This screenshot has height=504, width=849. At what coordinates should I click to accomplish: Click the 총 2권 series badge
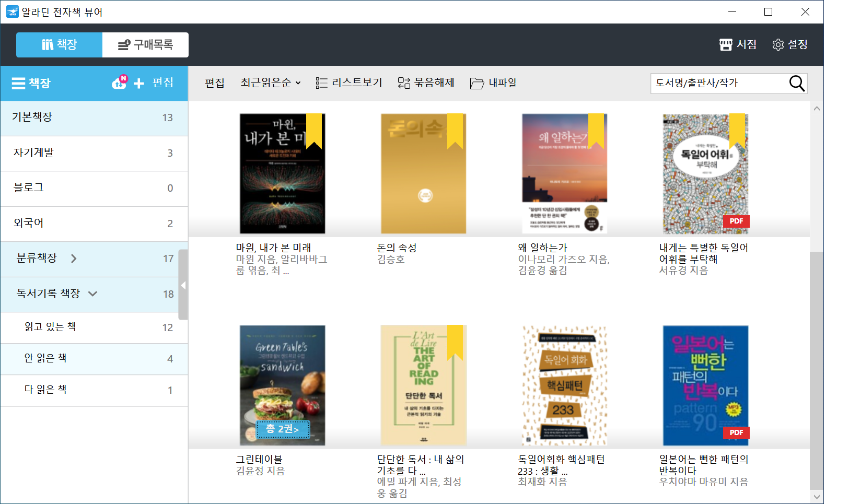(x=283, y=429)
